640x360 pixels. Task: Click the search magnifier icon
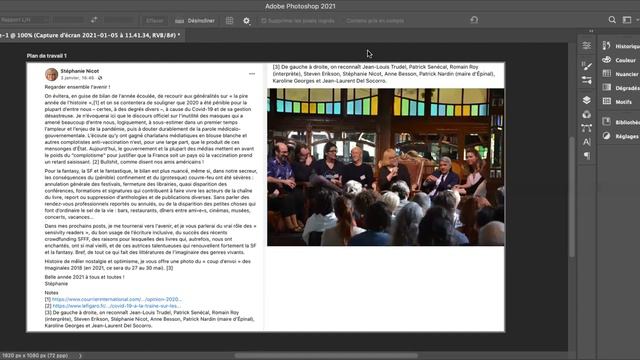click(x=612, y=20)
